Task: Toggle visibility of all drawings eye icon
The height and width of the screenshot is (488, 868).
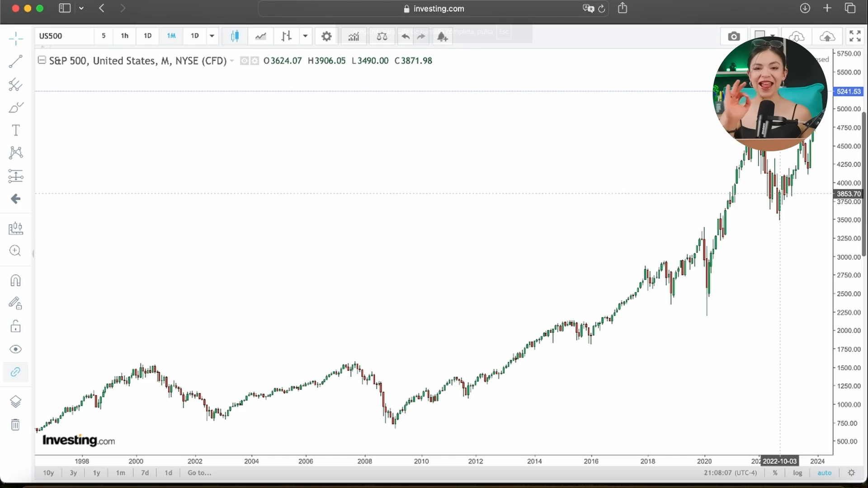Action: point(15,349)
